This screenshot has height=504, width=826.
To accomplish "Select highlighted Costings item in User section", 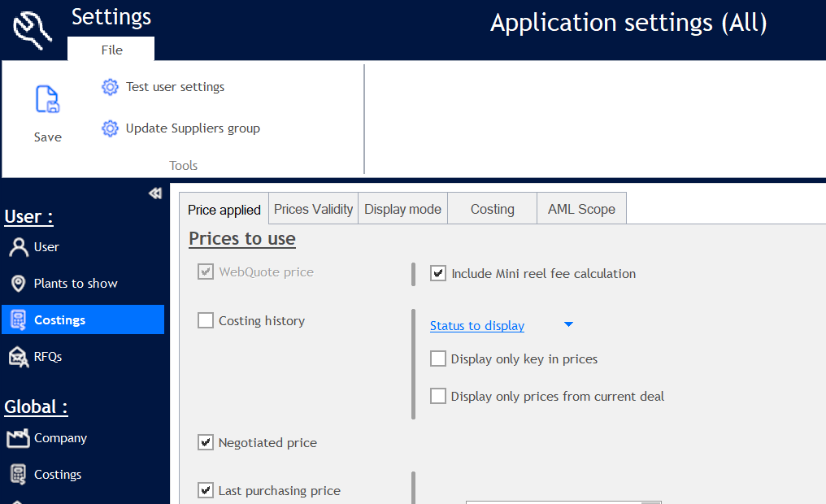I will click(83, 320).
